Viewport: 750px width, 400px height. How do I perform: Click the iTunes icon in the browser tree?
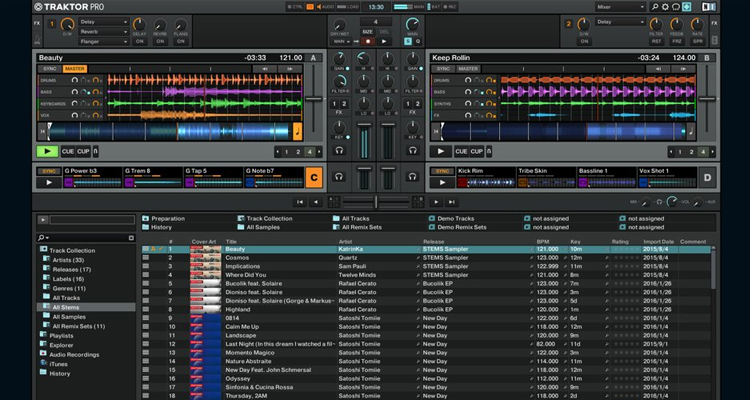[x=44, y=364]
